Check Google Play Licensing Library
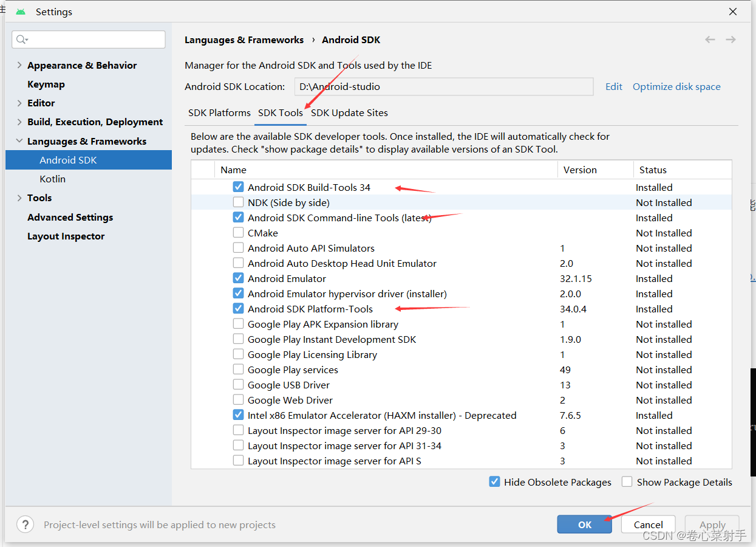 pos(238,354)
